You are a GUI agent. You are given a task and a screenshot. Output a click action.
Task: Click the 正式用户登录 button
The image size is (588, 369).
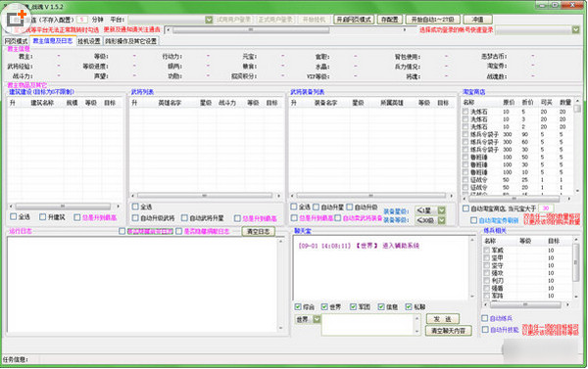tap(274, 20)
